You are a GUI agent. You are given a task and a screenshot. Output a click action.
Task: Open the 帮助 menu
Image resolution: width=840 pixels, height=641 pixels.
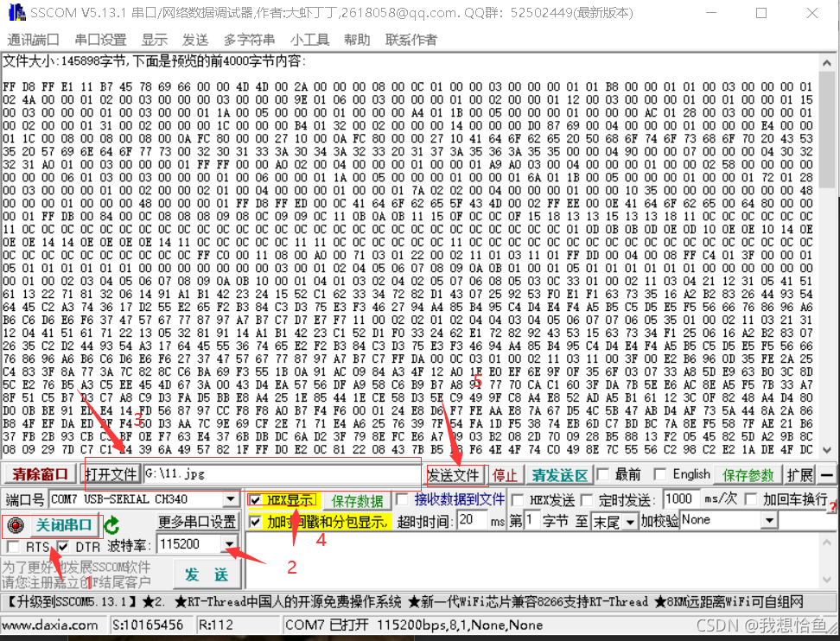[357, 40]
